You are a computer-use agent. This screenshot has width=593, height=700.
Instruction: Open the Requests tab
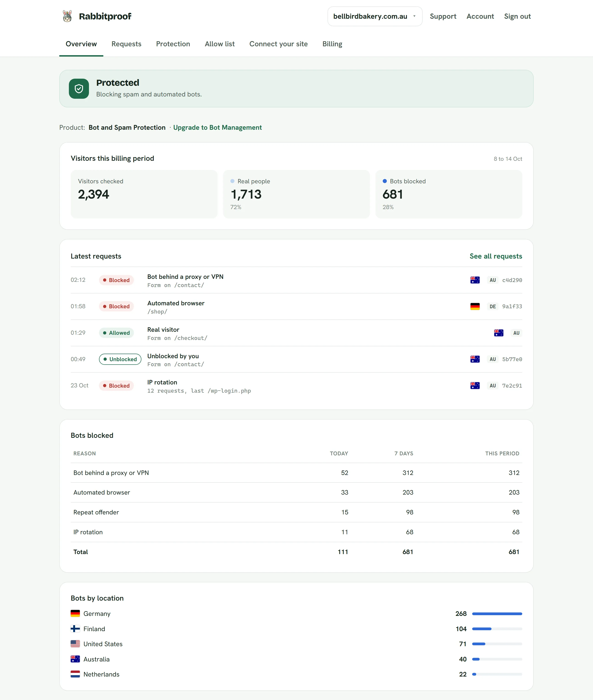pyautogui.click(x=126, y=44)
